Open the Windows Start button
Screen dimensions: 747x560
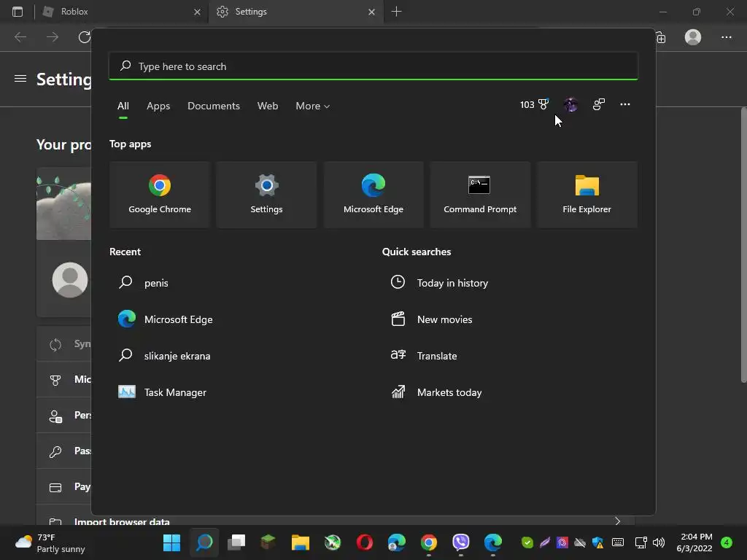pos(171,542)
